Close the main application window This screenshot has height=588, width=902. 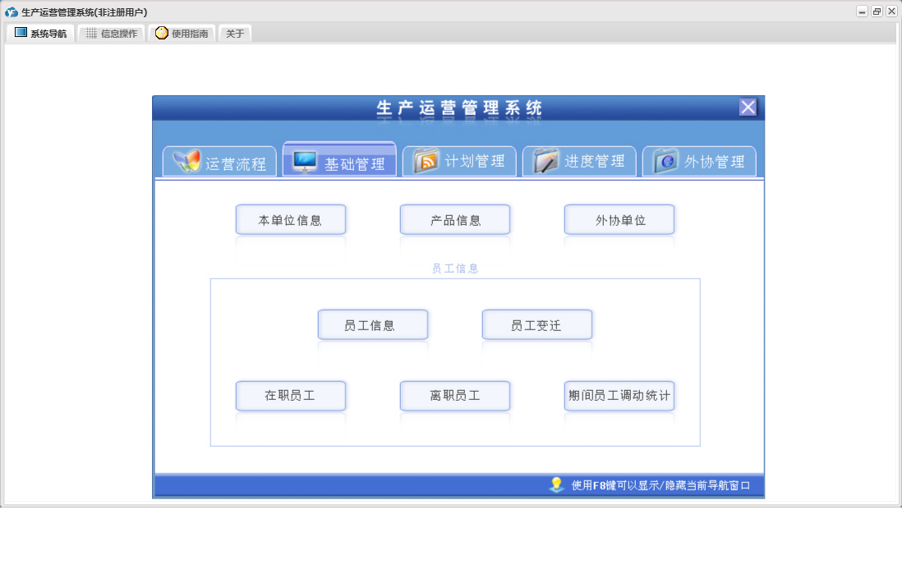tap(891, 11)
